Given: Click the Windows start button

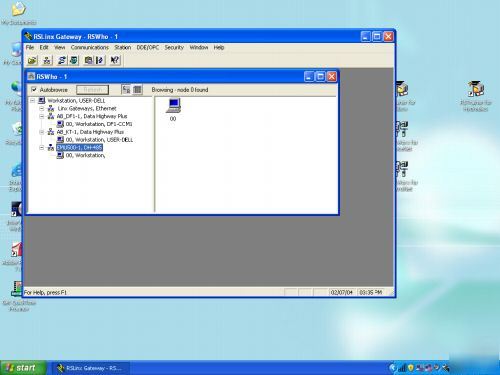Looking at the screenshot, I should pyautogui.click(x=23, y=368).
